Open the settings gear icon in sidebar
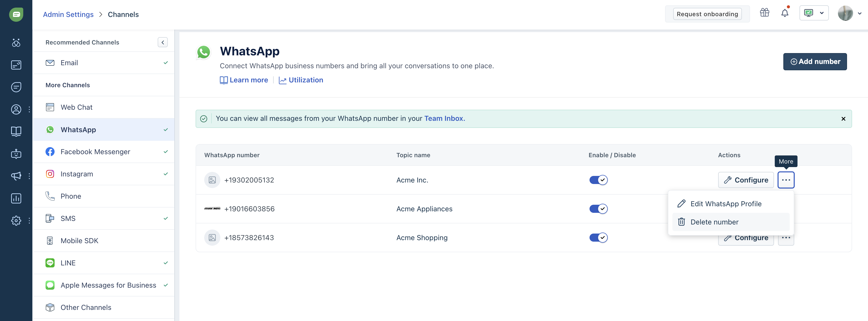The height and width of the screenshot is (321, 868). coord(16,220)
